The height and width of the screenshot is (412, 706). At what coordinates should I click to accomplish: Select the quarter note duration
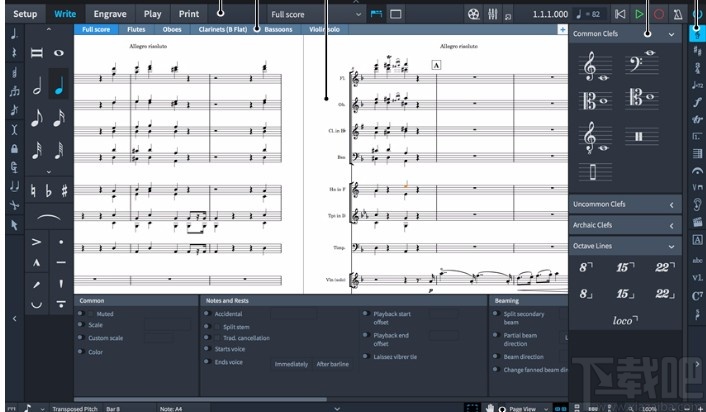click(60, 86)
